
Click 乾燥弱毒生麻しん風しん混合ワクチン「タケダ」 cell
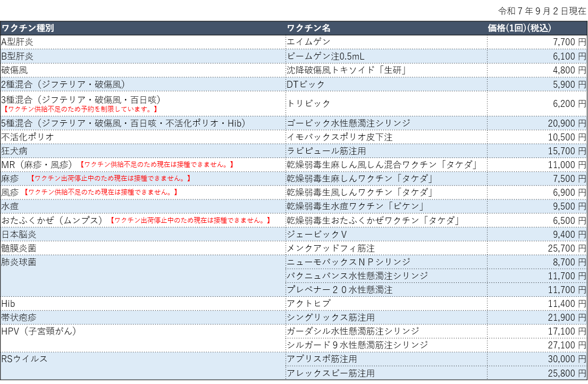click(387, 165)
